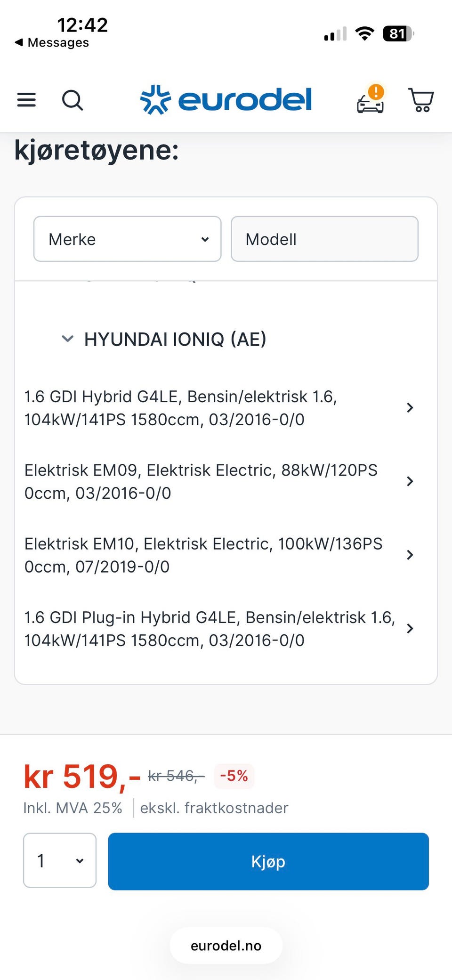
Task: Tap the search magnifier icon
Action: [73, 100]
